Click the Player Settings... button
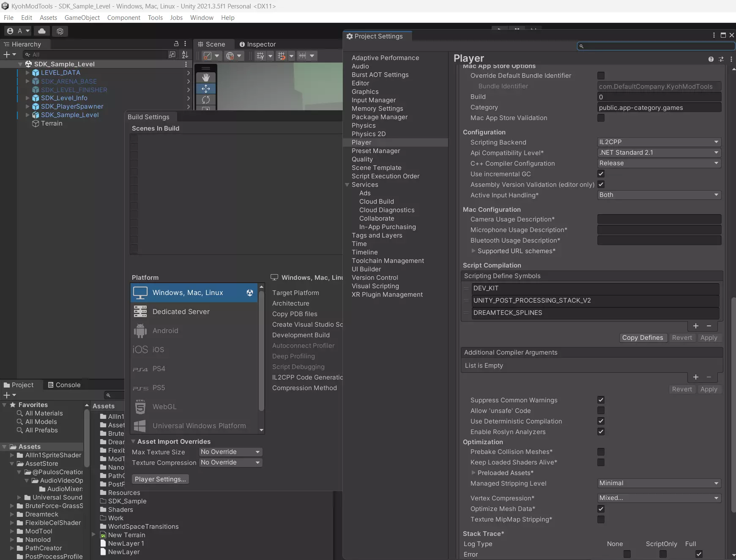The width and height of the screenshot is (736, 560). (x=160, y=479)
